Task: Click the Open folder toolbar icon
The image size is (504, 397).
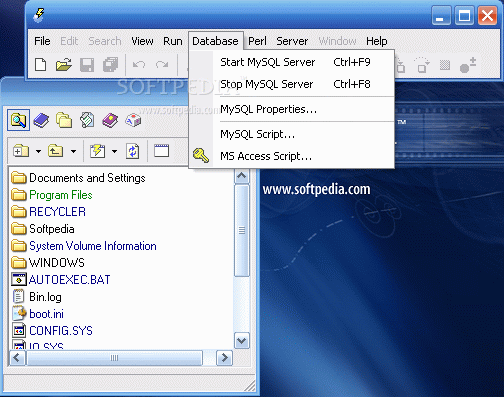Action: click(64, 64)
